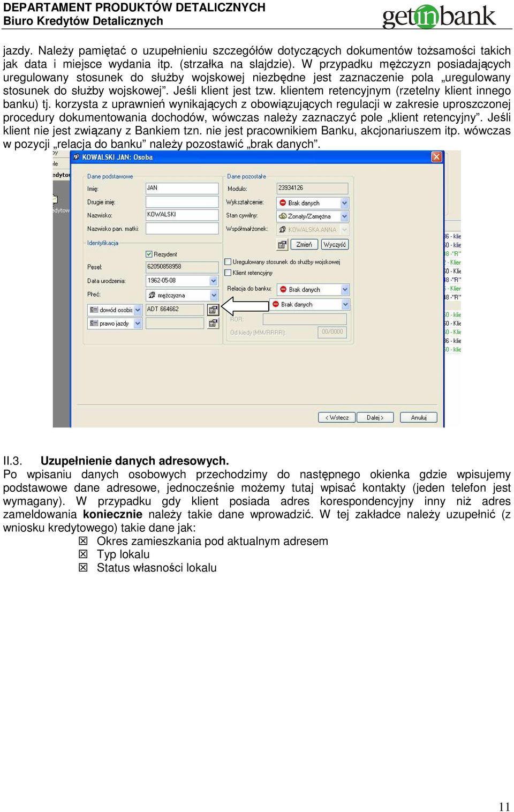514x812 pixels.
Task: Click the Zmień button
Action: [304, 245]
